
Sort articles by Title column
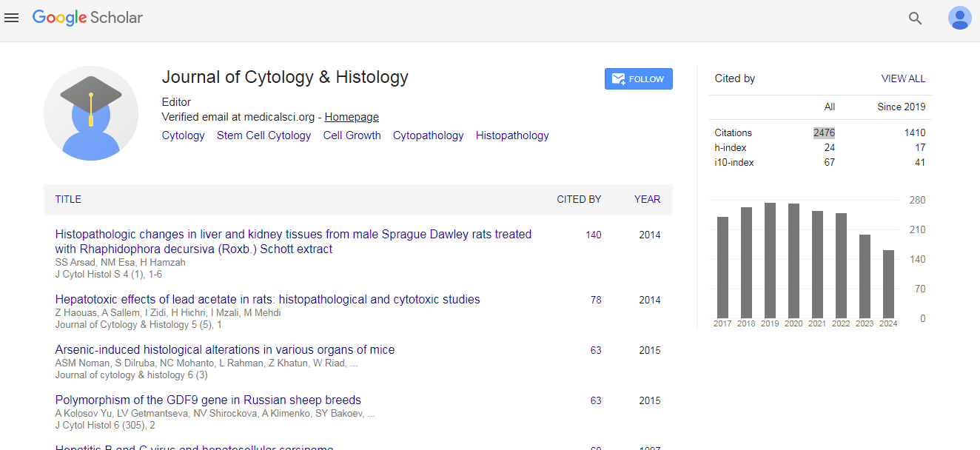(x=68, y=199)
